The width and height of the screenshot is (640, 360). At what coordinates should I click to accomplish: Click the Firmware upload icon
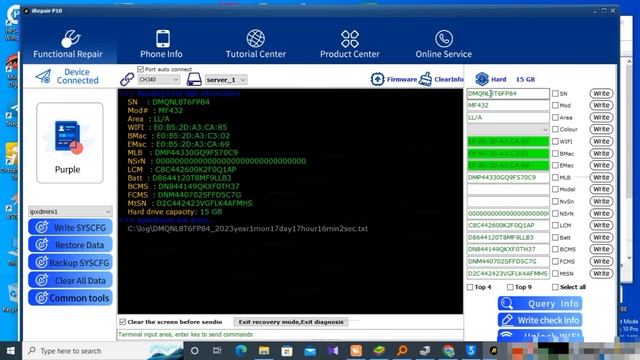(x=377, y=79)
